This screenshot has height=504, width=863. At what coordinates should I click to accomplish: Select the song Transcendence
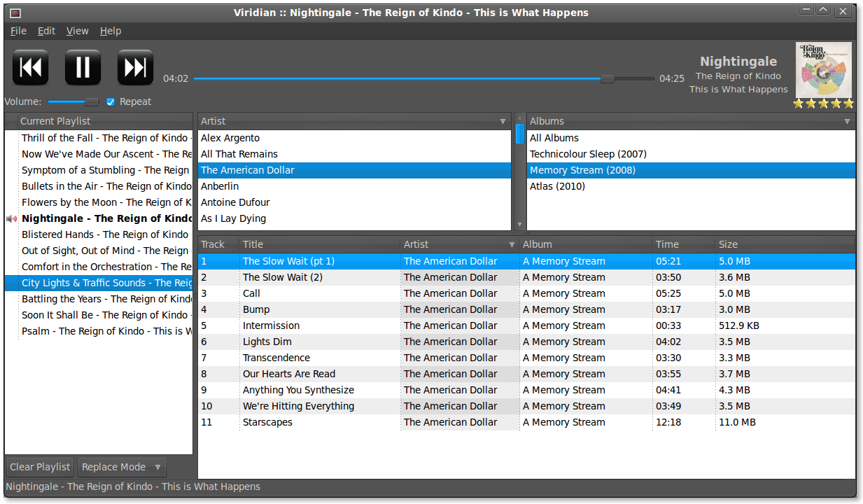(526, 358)
